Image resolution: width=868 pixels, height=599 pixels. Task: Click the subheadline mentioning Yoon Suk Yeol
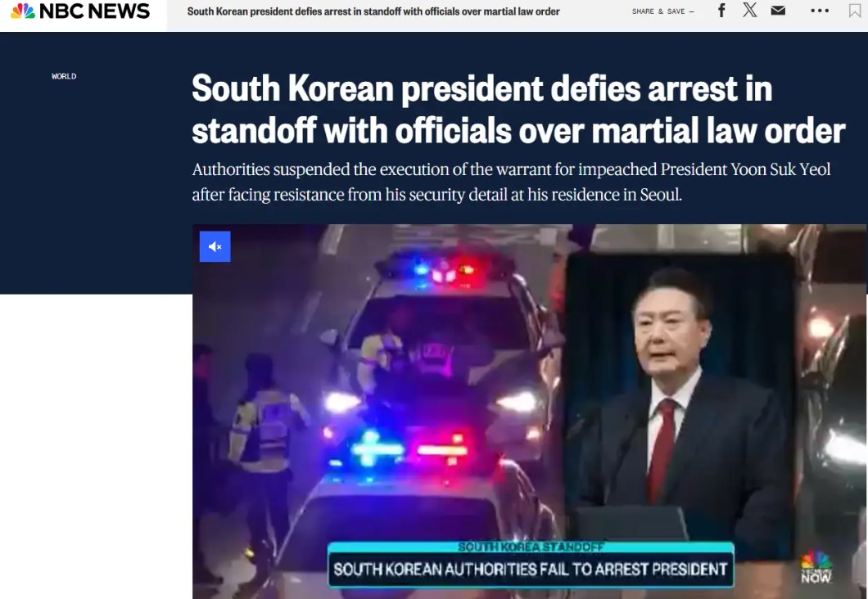[511, 182]
